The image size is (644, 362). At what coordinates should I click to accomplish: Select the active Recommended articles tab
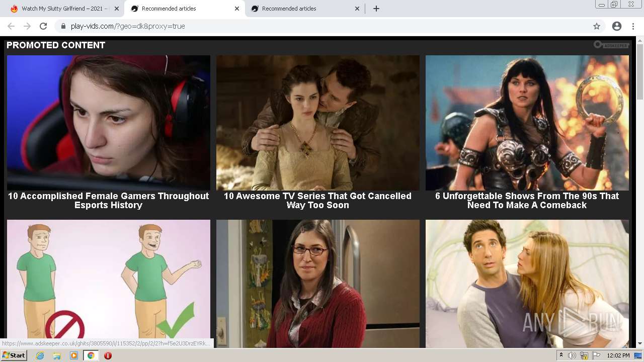click(x=185, y=9)
